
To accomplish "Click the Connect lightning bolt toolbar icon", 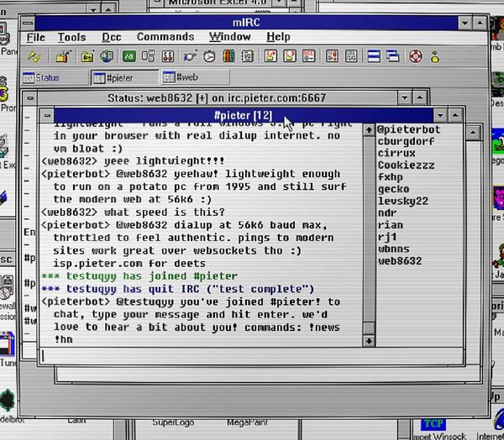I will pos(34,56).
